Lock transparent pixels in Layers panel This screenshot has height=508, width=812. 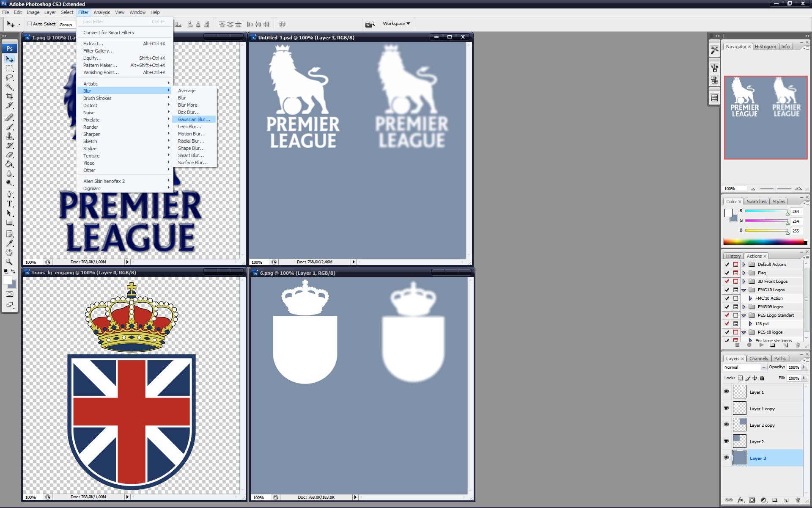pyautogui.click(x=740, y=378)
